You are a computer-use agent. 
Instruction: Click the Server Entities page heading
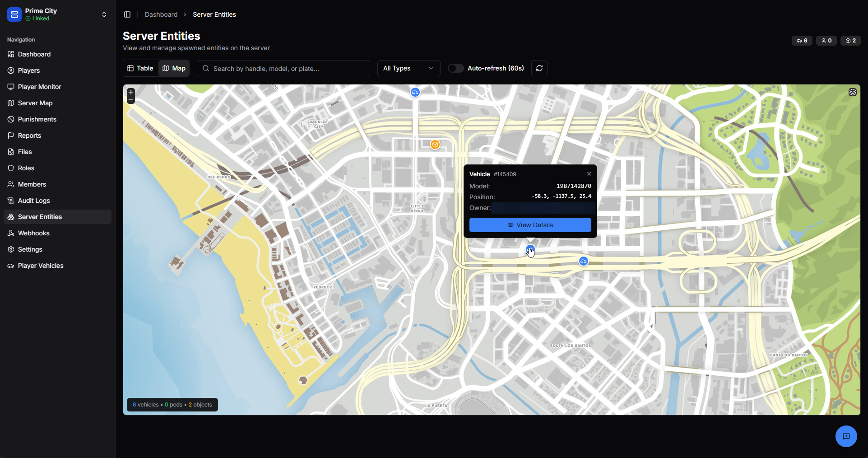click(162, 36)
